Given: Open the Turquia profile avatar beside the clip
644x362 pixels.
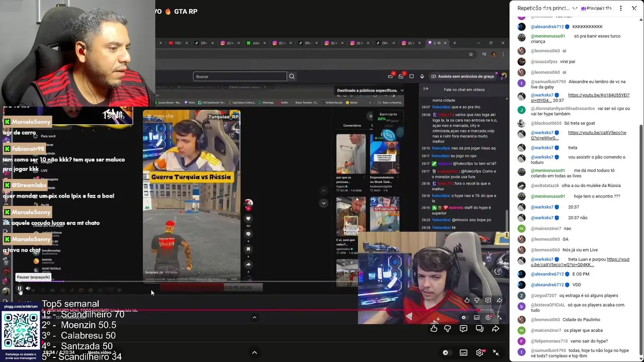Looking at the screenshot, I should pyautogui.click(x=248, y=203).
